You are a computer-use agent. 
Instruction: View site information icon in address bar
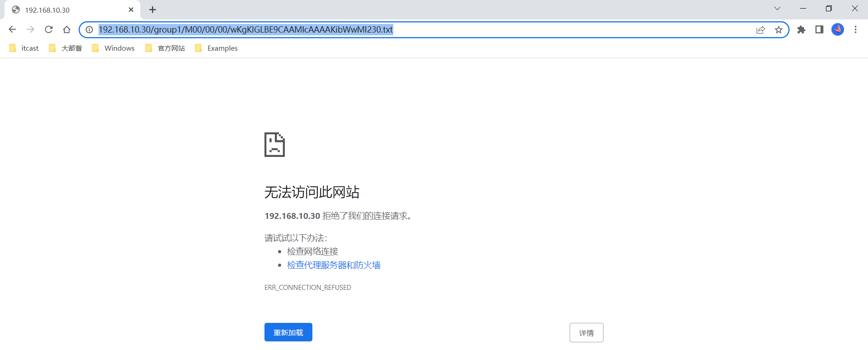[x=90, y=29]
